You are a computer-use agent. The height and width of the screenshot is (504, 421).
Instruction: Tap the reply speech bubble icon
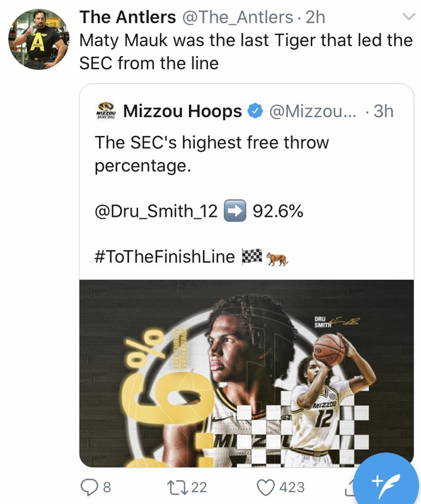click(89, 487)
